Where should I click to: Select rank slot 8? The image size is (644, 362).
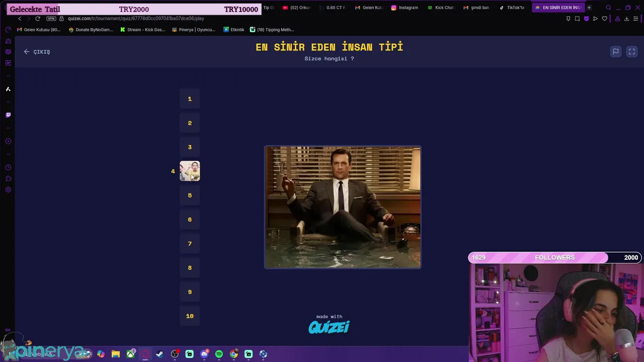pos(190,268)
